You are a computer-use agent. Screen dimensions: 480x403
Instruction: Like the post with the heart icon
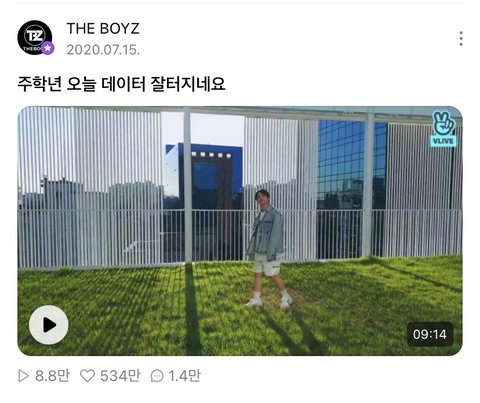88,376
